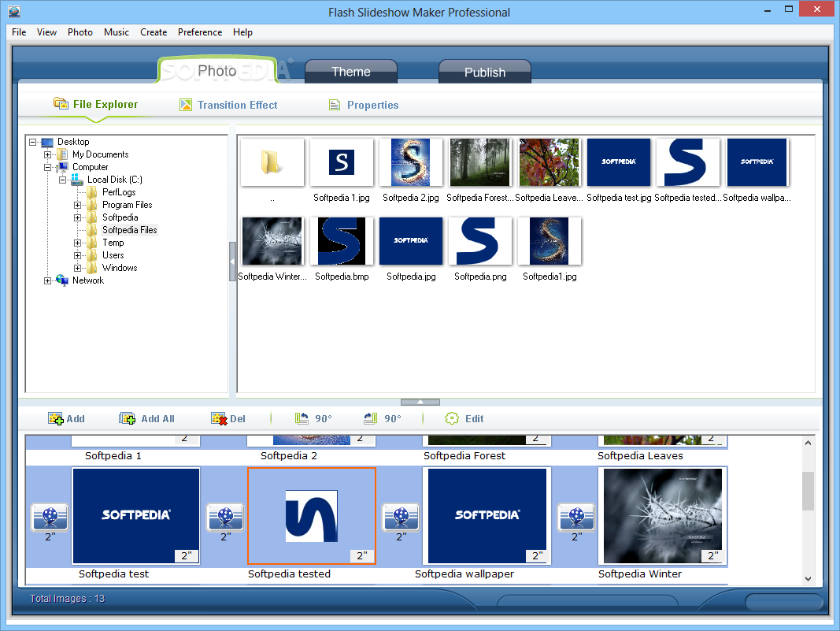Select the highlighted Softpedia tested slide

click(312, 516)
